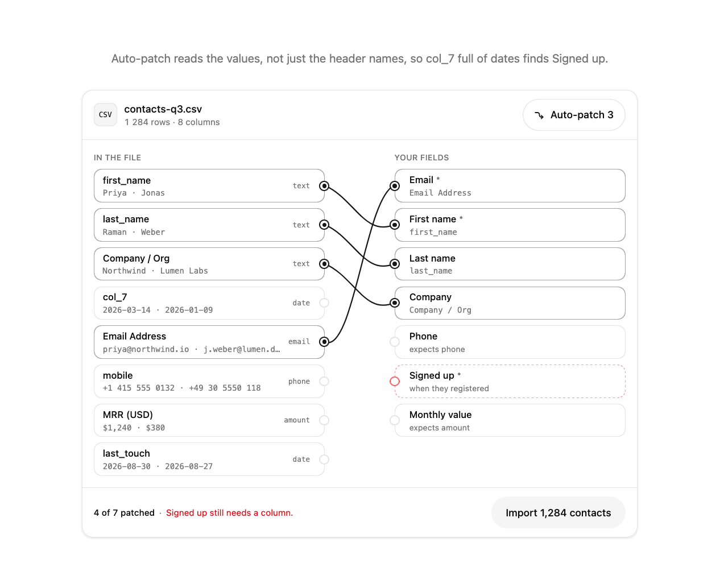The width and height of the screenshot is (720, 588).
Task: Click the CSV file icon
Action: click(x=105, y=115)
